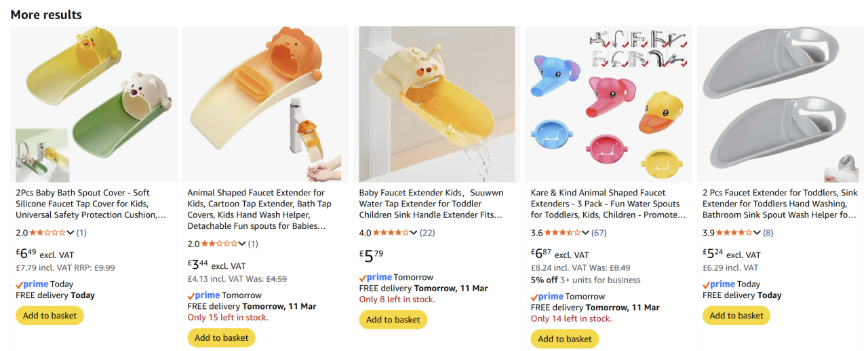The width and height of the screenshot is (868, 351).
Task: Open the 22 reviews link
Action: pyautogui.click(x=427, y=233)
